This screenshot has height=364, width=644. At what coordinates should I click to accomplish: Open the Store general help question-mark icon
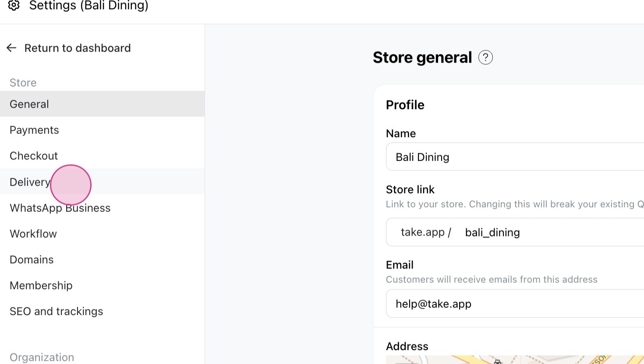point(485,57)
